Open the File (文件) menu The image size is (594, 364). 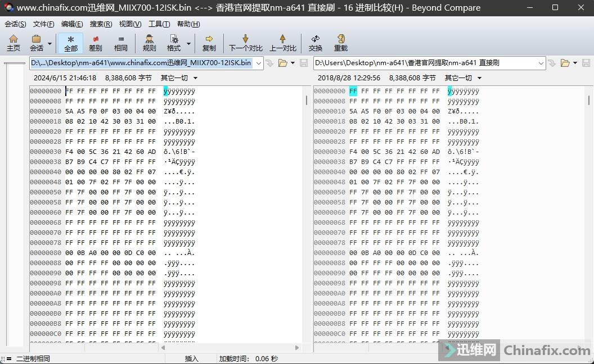point(43,24)
